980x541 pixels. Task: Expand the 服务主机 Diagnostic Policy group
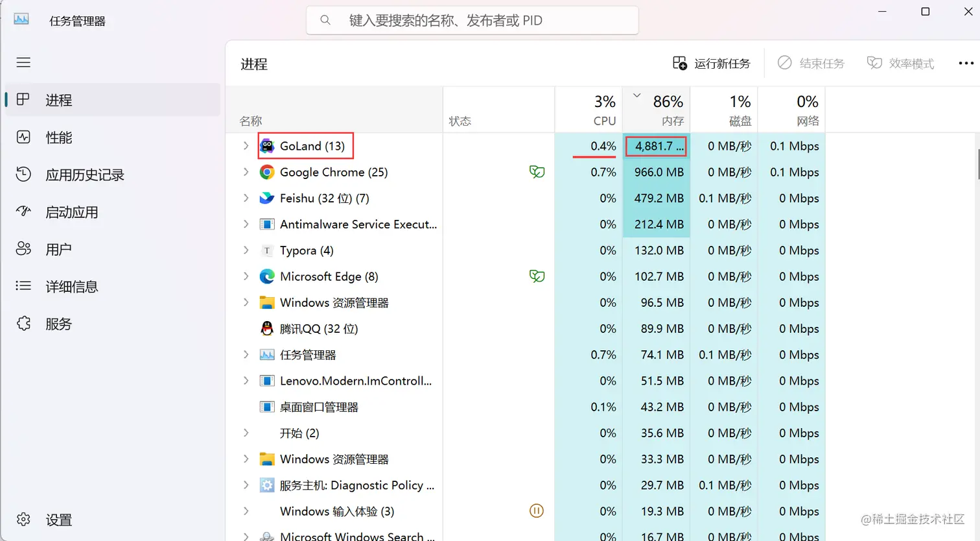(x=246, y=485)
